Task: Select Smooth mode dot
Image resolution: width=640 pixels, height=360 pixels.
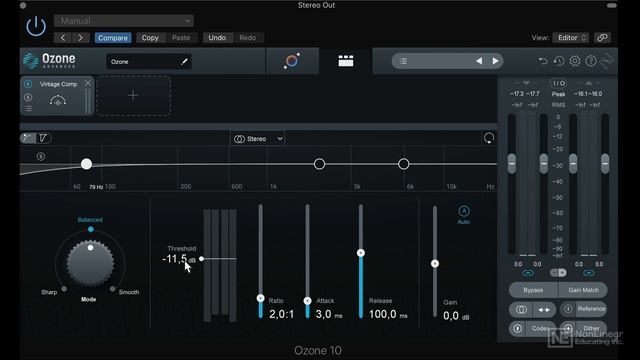Action: (x=113, y=289)
